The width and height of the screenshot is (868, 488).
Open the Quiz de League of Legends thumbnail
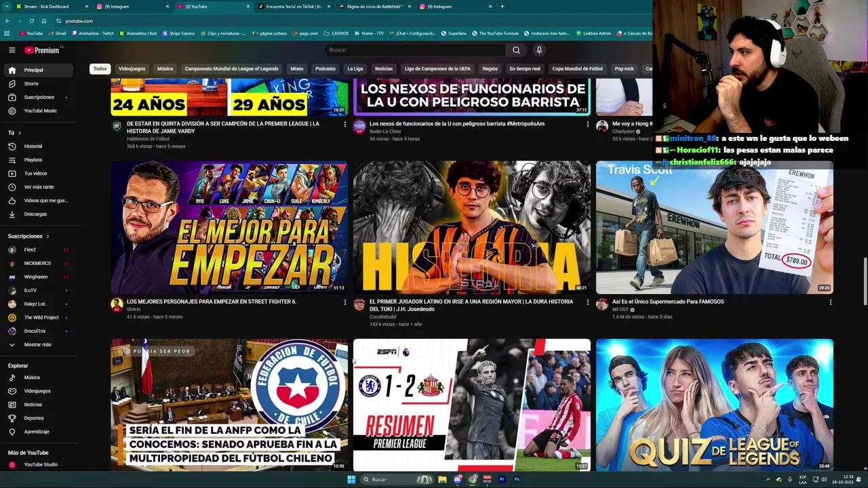(x=715, y=405)
